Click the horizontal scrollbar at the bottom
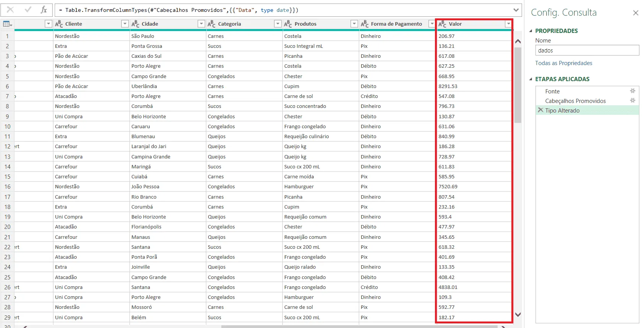The width and height of the screenshot is (644, 328). coord(359,326)
